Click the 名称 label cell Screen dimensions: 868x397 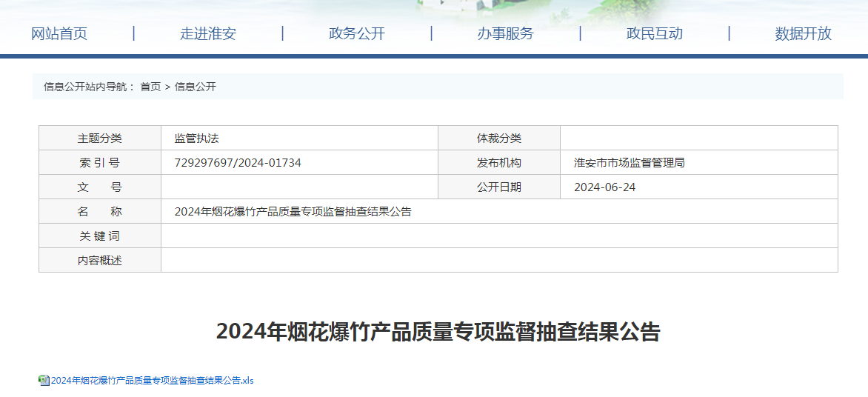[x=100, y=211]
